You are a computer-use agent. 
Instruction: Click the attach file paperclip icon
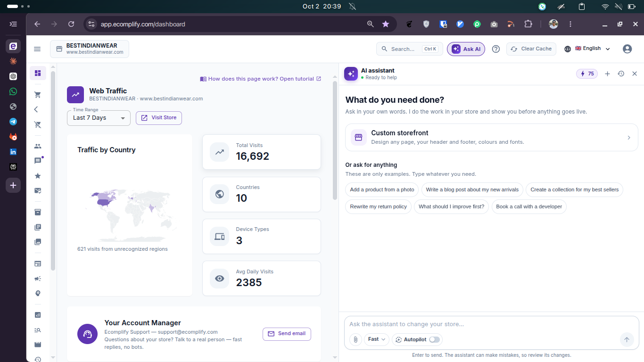(x=355, y=339)
